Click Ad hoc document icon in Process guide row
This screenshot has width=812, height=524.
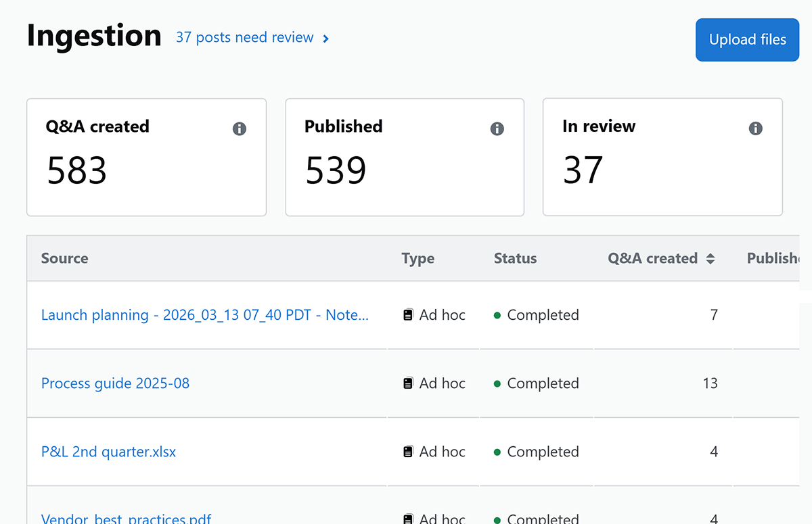[x=408, y=383]
